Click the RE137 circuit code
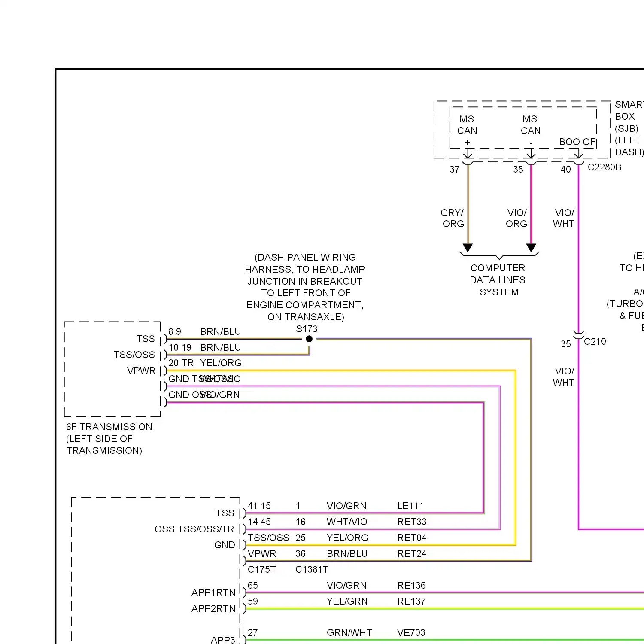 coord(411,601)
